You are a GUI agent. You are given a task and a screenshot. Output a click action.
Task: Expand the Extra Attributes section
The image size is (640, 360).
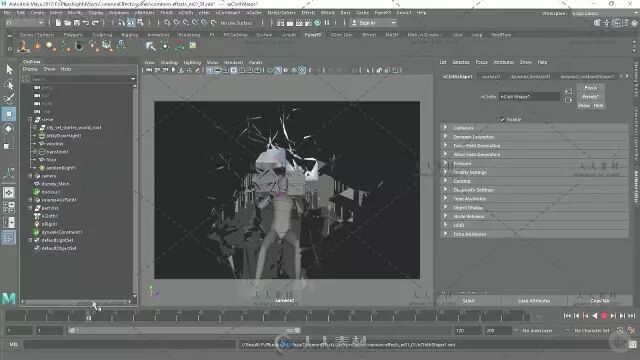click(445, 234)
